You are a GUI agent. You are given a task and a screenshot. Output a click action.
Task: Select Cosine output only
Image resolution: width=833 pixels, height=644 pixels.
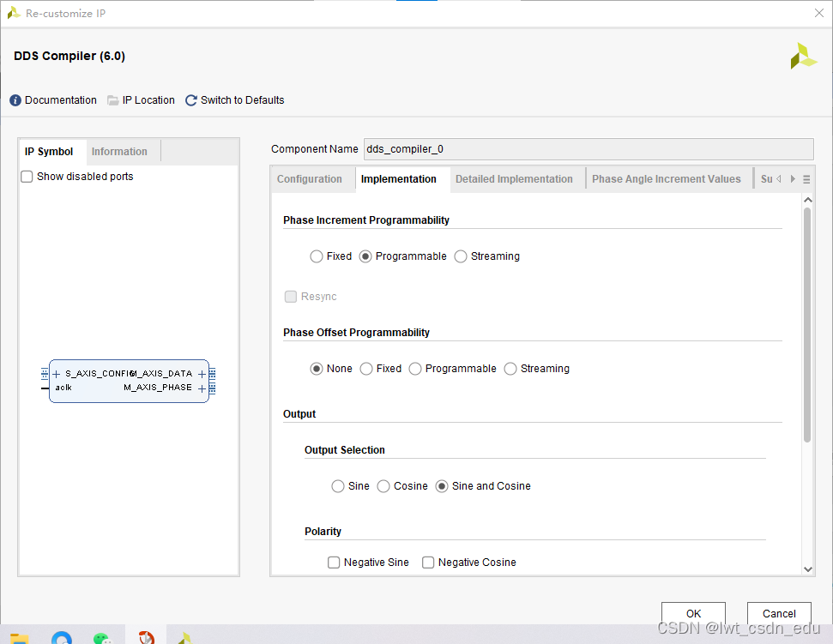383,486
